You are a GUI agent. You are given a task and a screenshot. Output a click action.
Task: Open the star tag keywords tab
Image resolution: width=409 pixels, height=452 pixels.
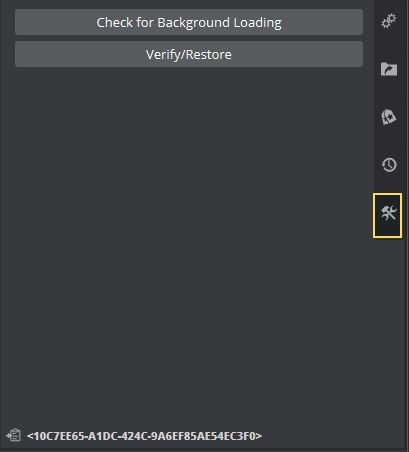click(389, 117)
